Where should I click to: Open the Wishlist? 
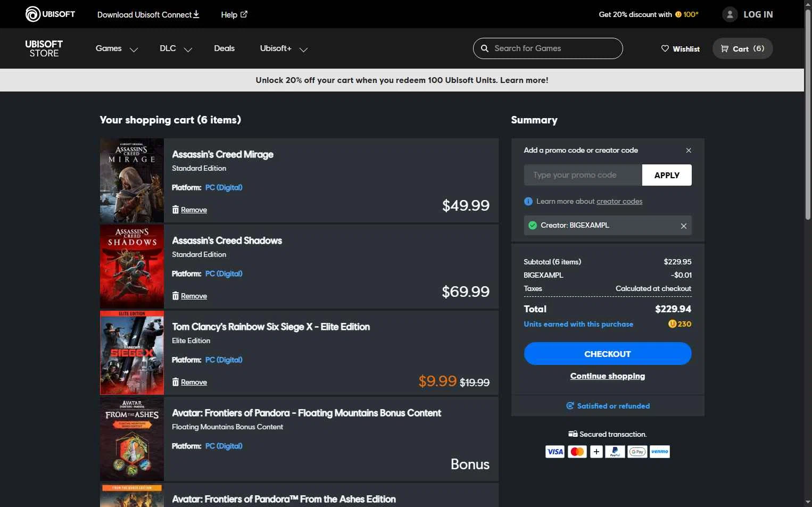(681, 49)
